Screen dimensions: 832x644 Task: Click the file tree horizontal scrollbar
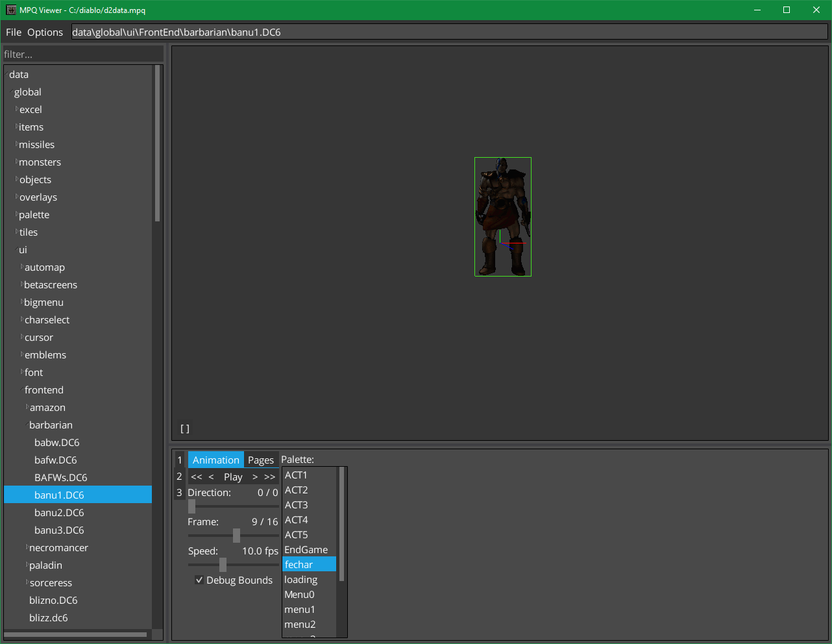click(x=76, y=634)
